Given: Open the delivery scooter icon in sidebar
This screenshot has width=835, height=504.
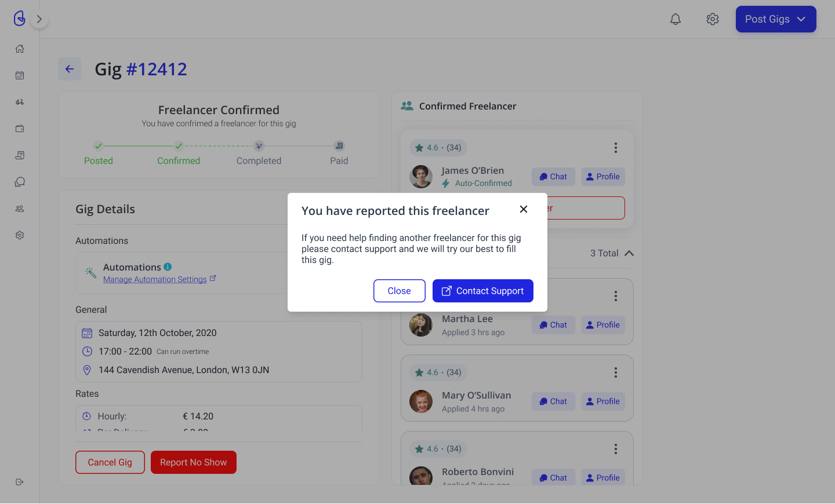Looking at the screenshot, I should tap(20, 102).
